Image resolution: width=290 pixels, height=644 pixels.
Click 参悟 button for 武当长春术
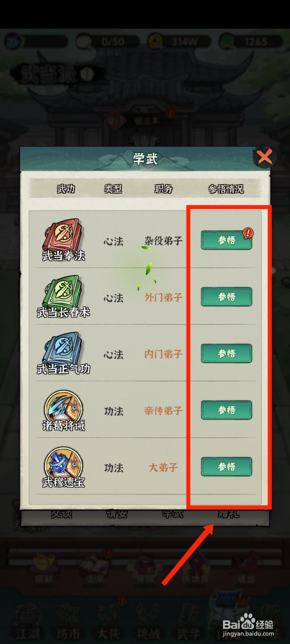226,297
